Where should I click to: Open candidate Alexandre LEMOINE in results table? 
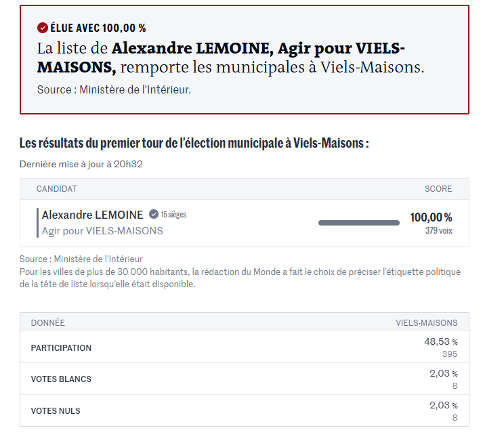(x=92, y=215)
